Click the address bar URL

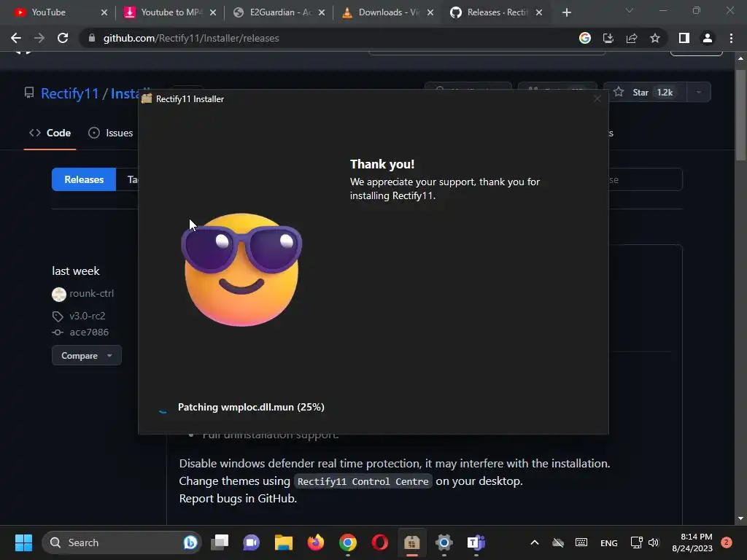pos(191,38)
